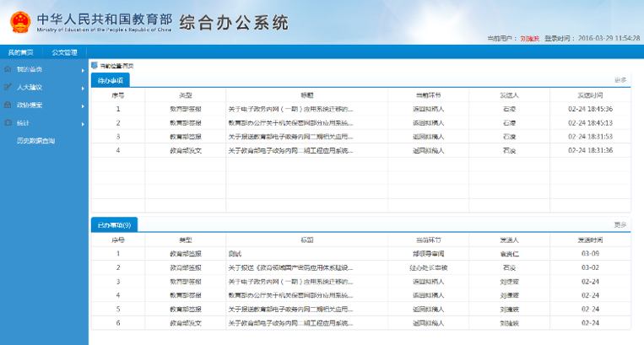Select the 待办事项 panel tab
The height and width of the screenshot is (345, 644).
(110, 80)
